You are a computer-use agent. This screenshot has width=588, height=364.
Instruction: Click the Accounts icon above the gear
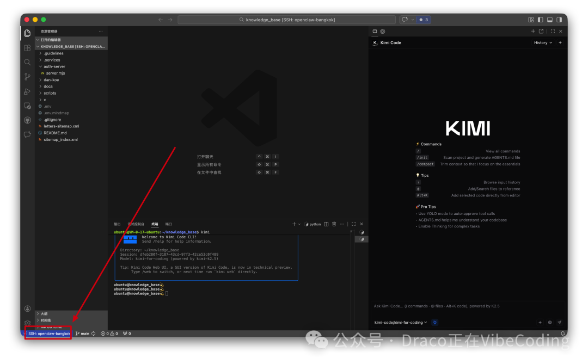tap(27, 308)
